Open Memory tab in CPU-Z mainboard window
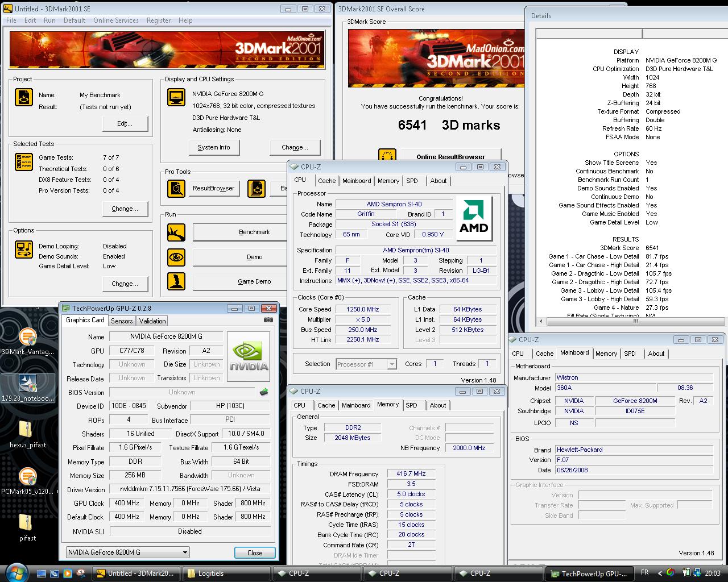Image resolution: width=728 pixels, height=582 pixels. (x=606, y=354)
